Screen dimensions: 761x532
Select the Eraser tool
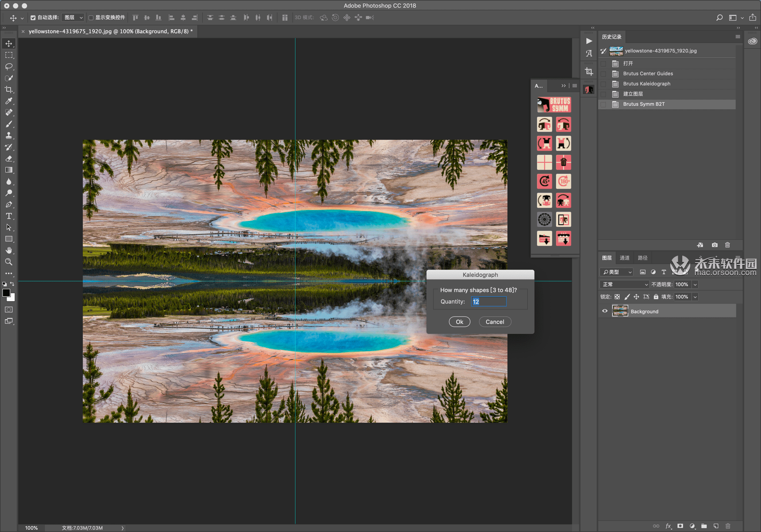9,158
